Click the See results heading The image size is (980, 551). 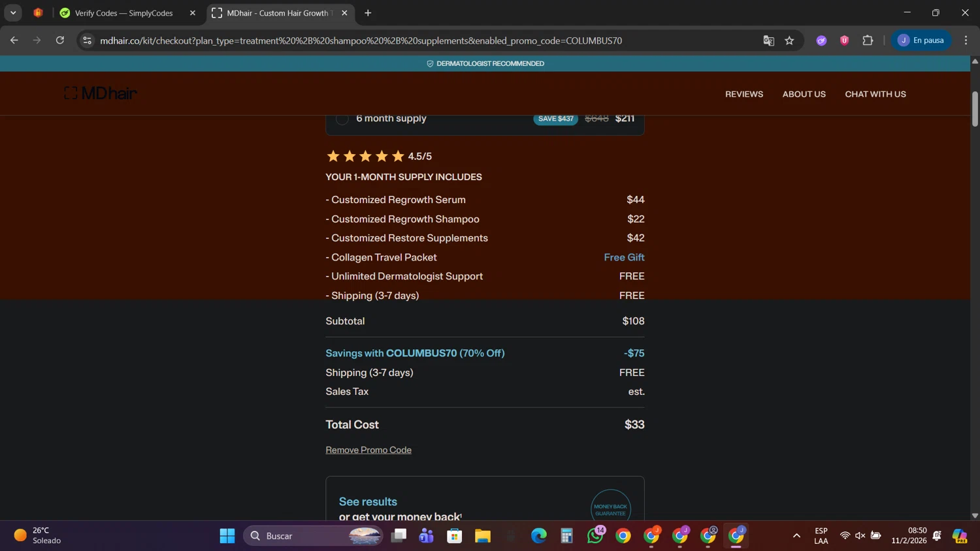point(368,501)
